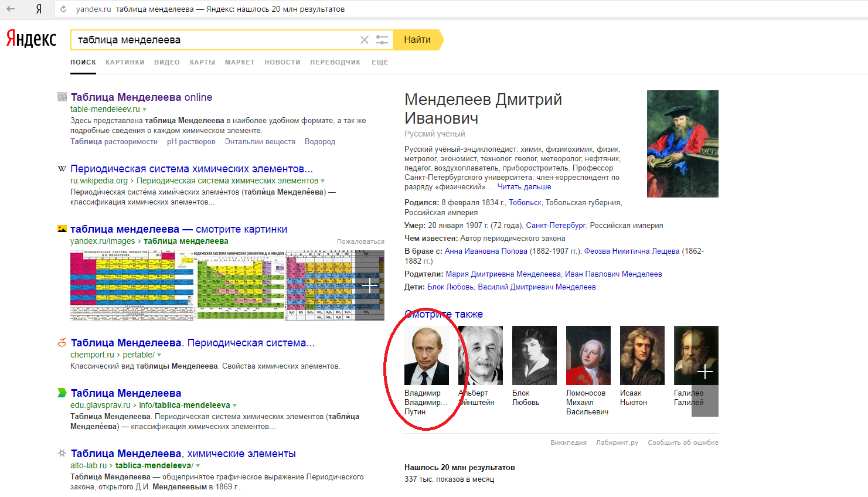Image resolution: width=868 pixels, height=497 pixels.
Task: Click the Найти search button
Action: 417,40
